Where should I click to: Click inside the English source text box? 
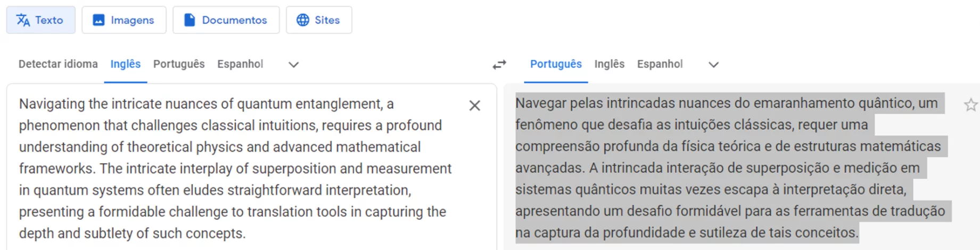234,168
